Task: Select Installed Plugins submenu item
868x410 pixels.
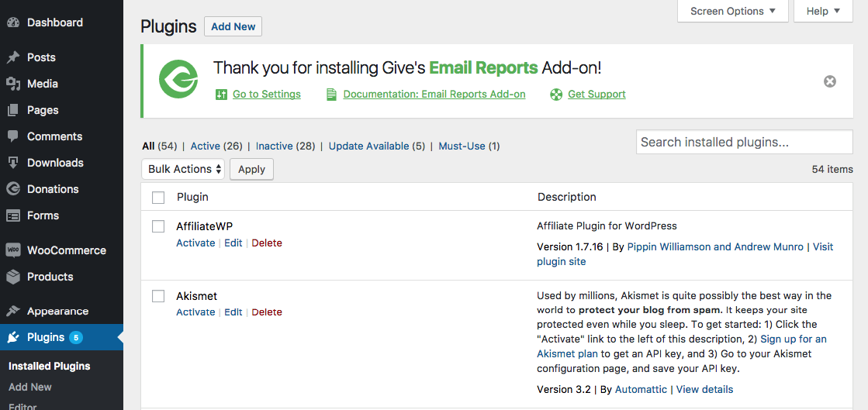Action: (x=50, y=367)
